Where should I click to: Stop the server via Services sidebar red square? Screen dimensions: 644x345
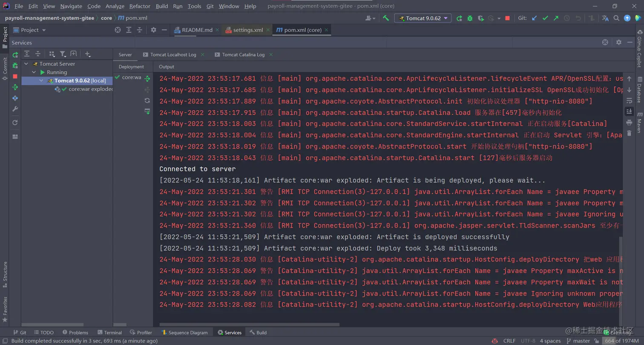click(x=15, y=77)
